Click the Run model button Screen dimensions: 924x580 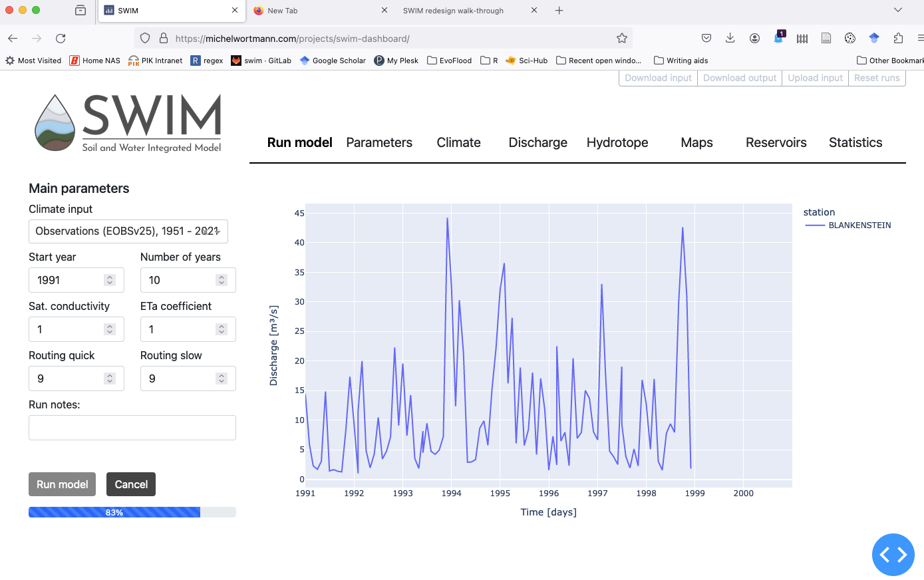pyautogui.click(x=63, y=484)
